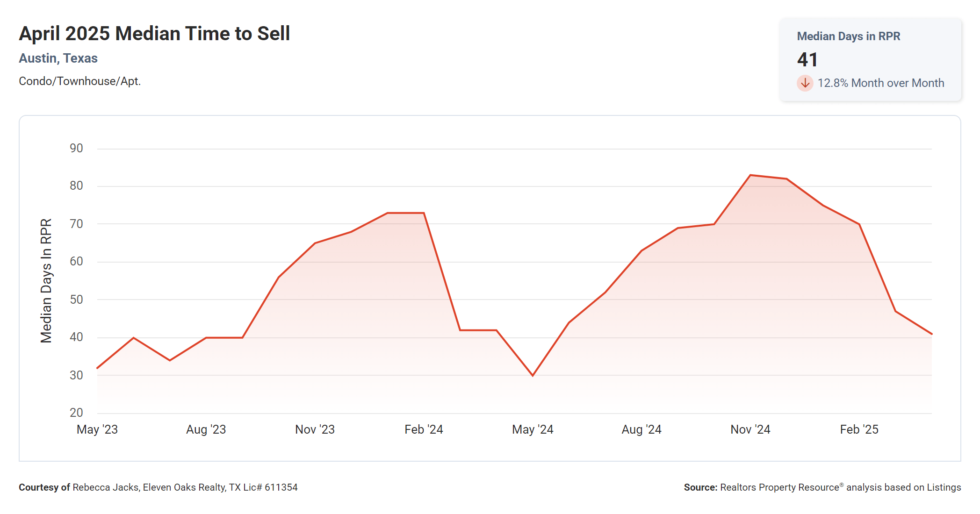Click the line's lowest dip at May '24
980x514 pixels.
pos(533,375)
